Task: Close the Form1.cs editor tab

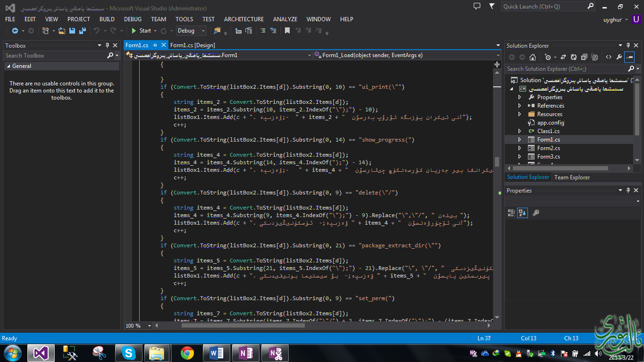Action: (x=164, y=45)
